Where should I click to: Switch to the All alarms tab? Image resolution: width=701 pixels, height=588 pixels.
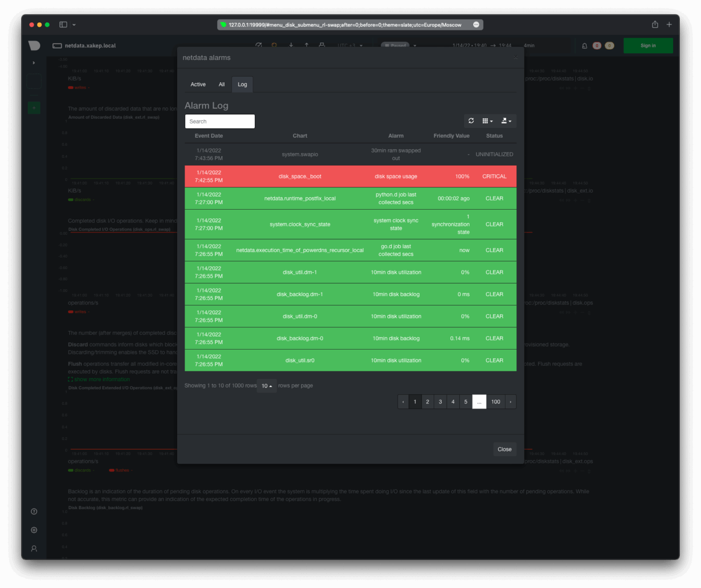click(222, 84)
